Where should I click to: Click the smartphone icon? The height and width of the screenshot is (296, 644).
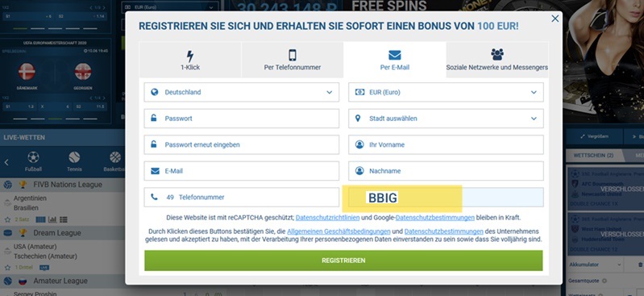(x=292, y=55)
